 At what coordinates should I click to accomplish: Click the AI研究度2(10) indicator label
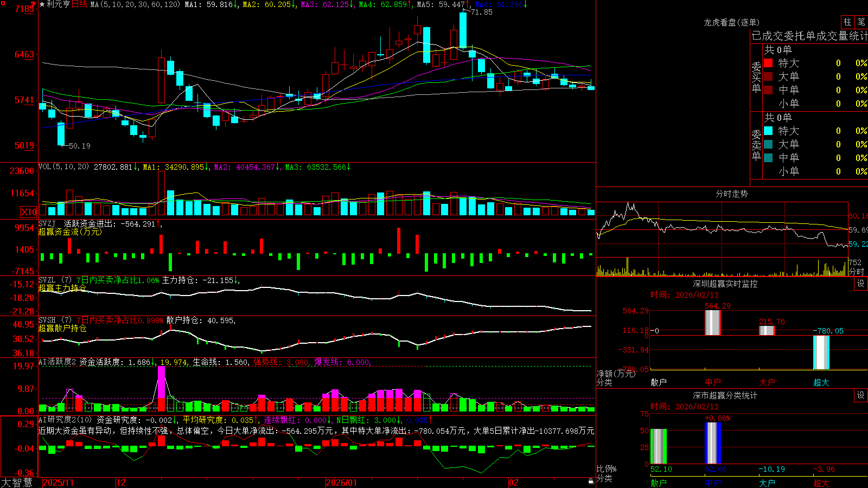click(x=65, y=420)
